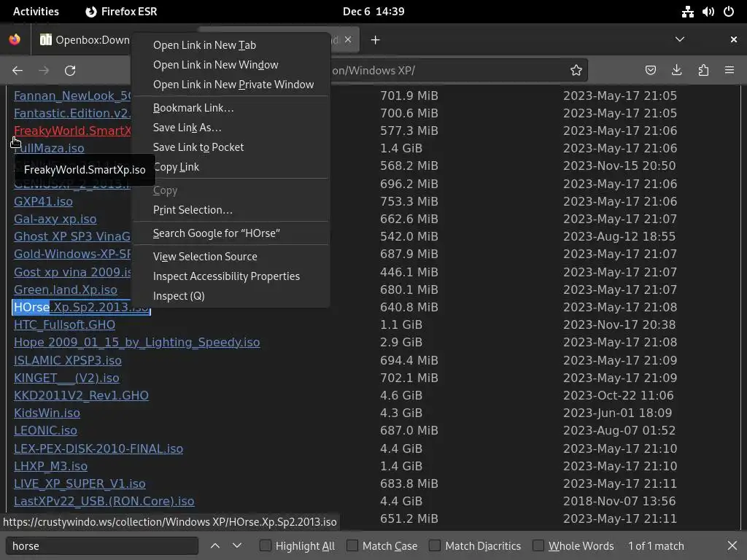
Task: Choose Inspect (Q) menu entry
Action: (231, 296)
